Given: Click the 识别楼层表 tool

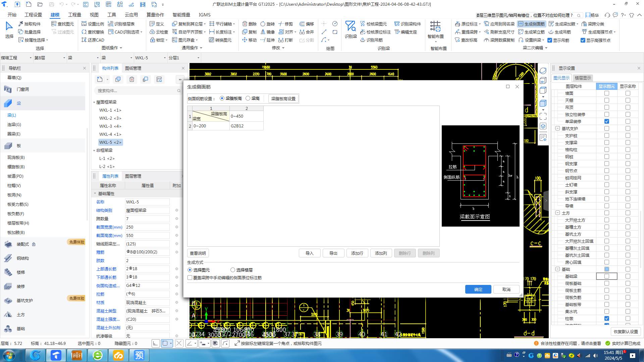Looking at the screenshot, I should point(121,24).
